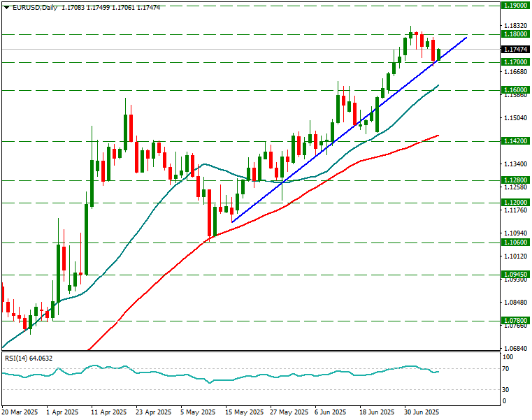Click the 15 May 2025 date label
This screenshot has height=420, width=532.
244,412
